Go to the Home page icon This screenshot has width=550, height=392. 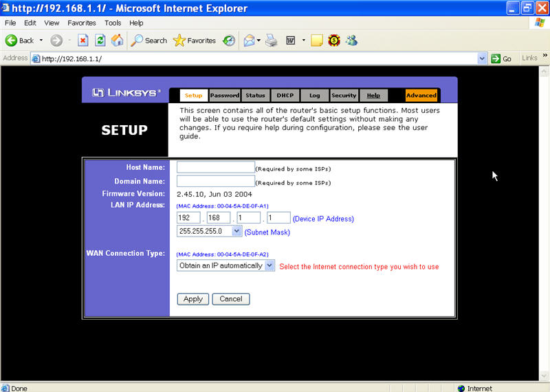(x=118, y=41)
